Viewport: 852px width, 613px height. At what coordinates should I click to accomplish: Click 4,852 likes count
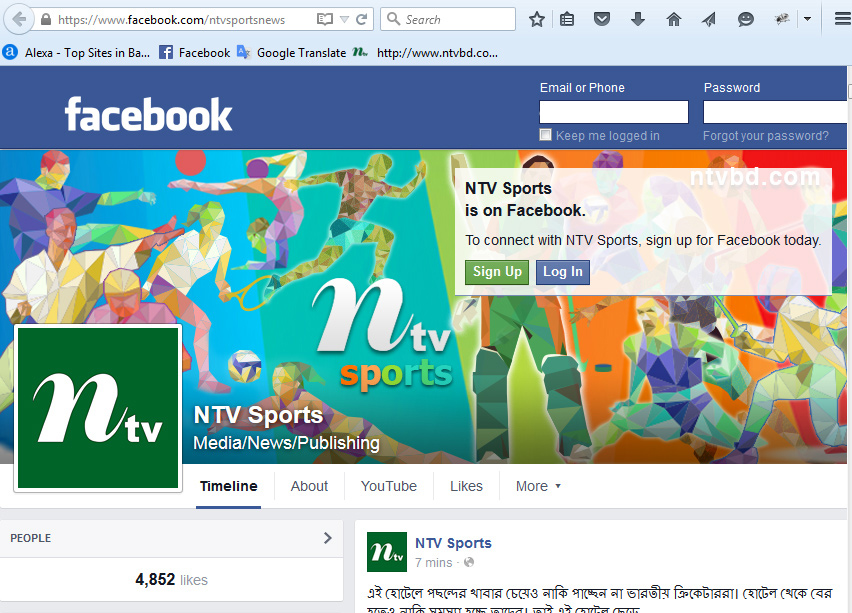[171, 580]
